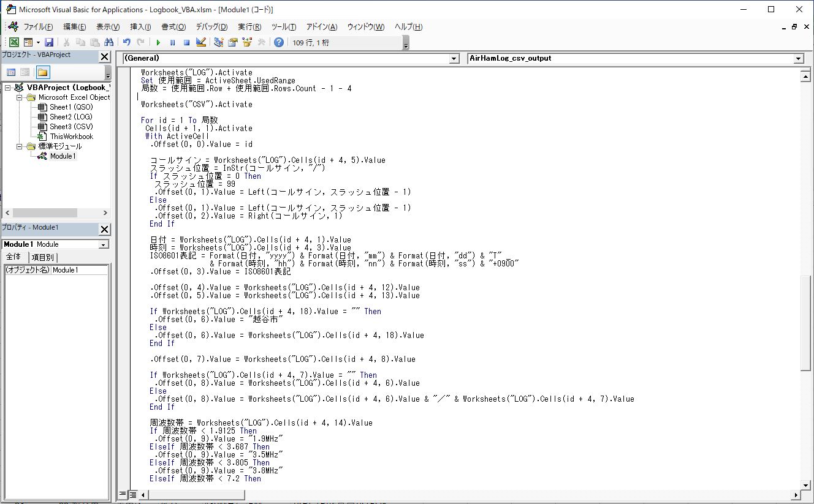The image size is (814, 504).
Task: Click the Toolbox wrench icon
Action: 261,42
